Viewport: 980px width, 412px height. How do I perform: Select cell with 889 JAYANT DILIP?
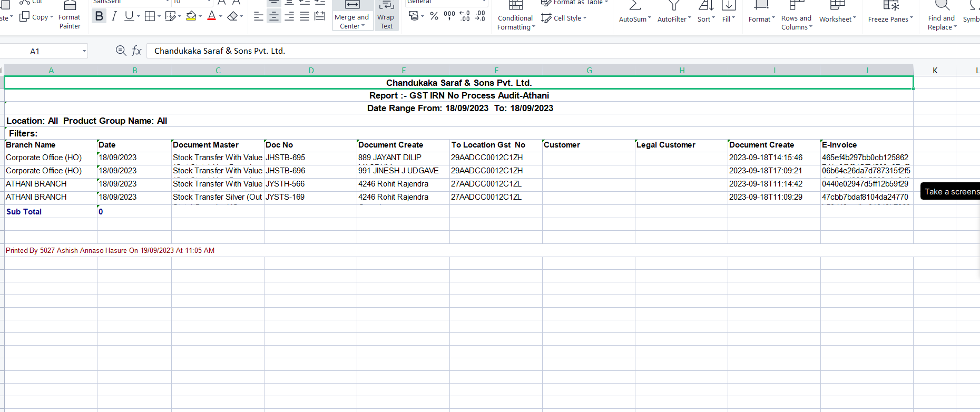click(403, 158)
